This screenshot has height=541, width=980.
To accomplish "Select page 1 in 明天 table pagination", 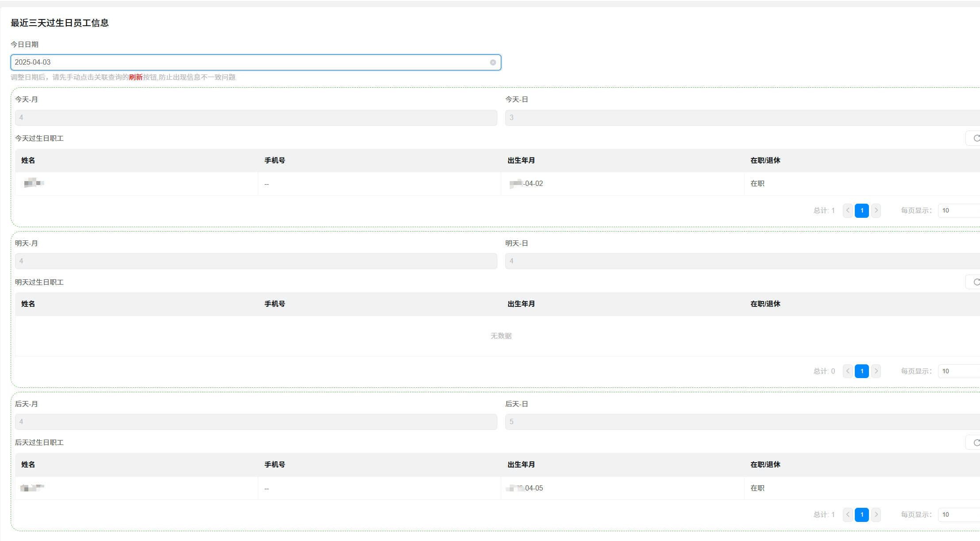I will (x=861, y=371).
